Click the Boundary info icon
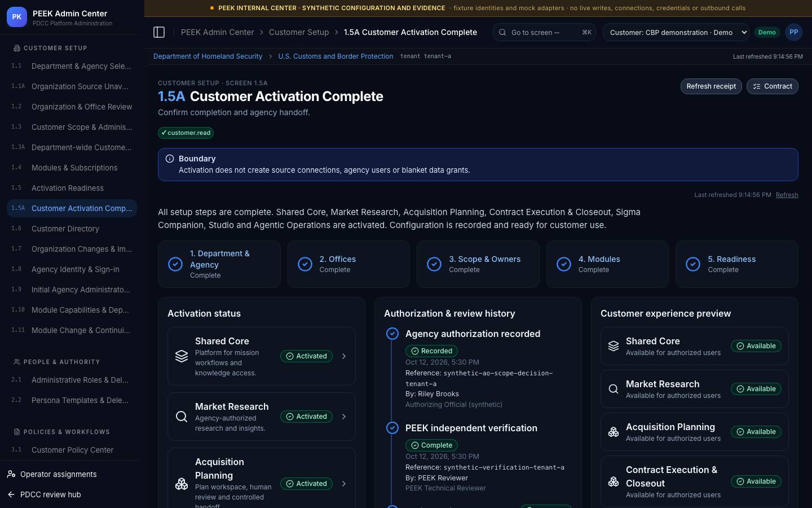Screen dimensions: 812x508 pos(170,159)
